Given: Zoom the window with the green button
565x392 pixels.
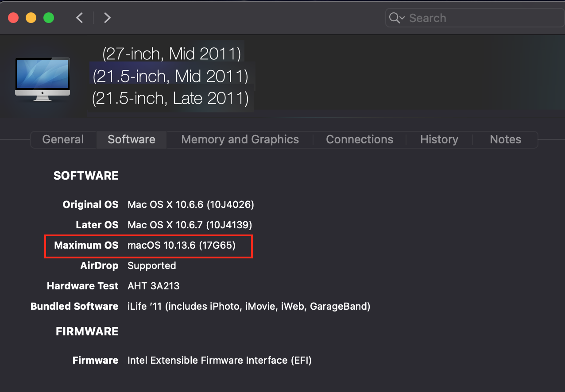Looking at the screenshot, I should tap(49, 18).
